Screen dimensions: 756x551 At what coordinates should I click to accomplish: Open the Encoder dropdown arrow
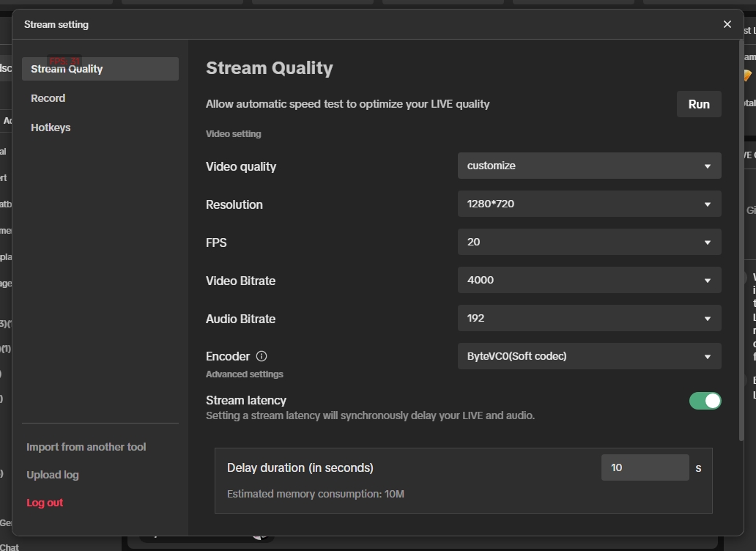pos(707,356)
